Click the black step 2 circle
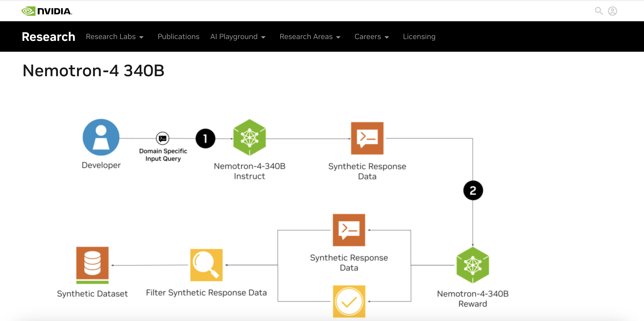The image size is (644, 321). pos(473,191)
